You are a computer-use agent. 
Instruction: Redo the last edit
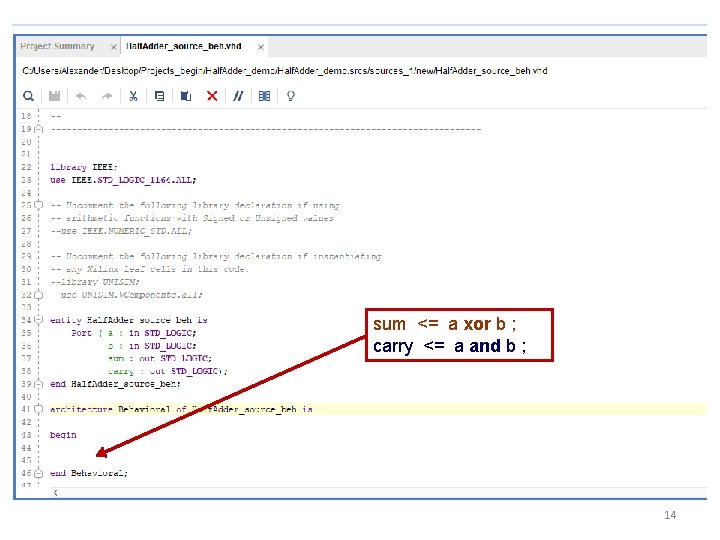pyautogui.click(x=107, y=96)
